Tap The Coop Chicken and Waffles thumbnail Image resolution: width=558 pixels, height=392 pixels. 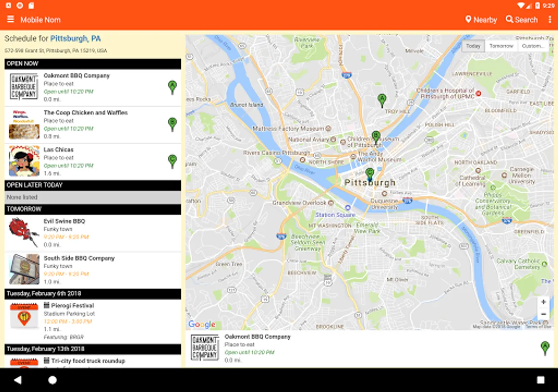pyautogui.click(x=24, y=125)
